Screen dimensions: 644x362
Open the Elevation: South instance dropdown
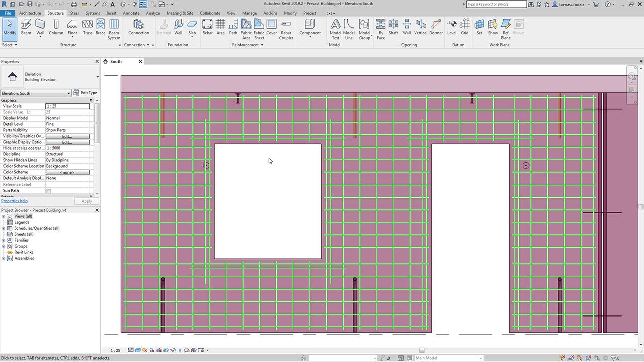coord(36,93)
